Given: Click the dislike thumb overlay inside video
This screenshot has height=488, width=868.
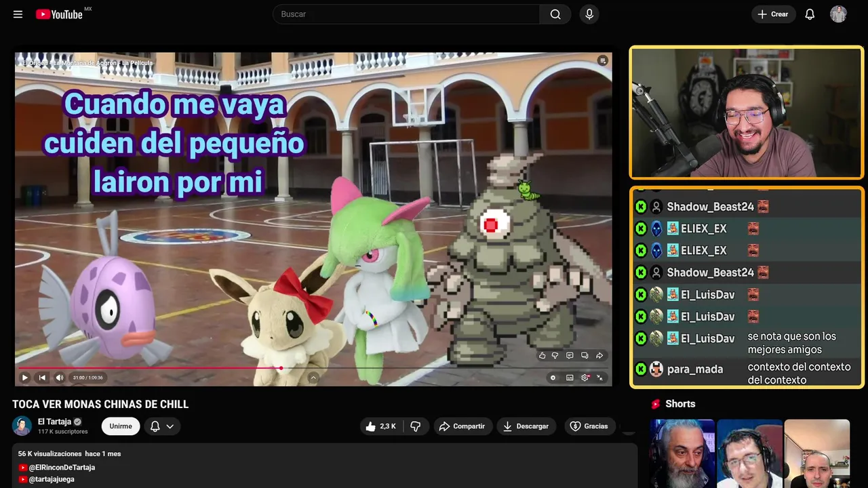Looking at the screenshot, I should coord(555,355).
